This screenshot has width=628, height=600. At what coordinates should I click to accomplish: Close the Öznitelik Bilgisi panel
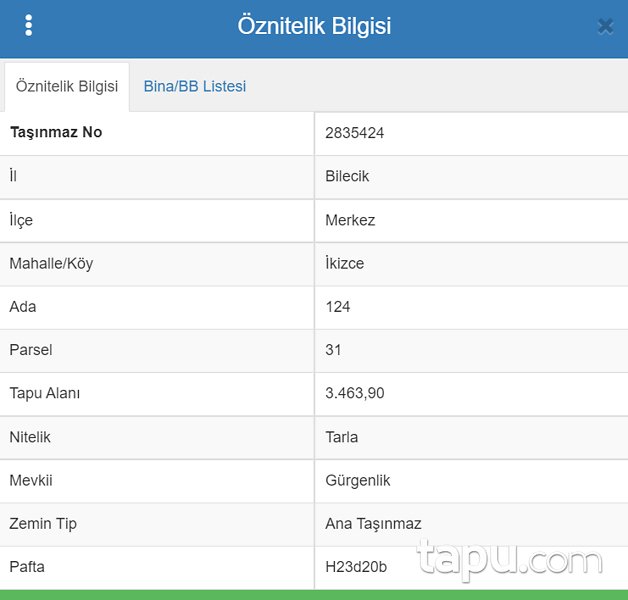[605, 26]
